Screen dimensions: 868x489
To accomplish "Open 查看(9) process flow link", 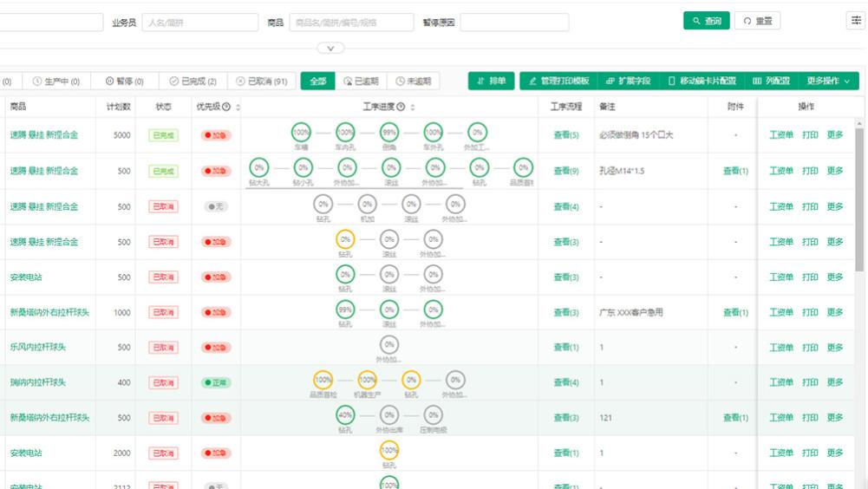I will coord(565,171).
